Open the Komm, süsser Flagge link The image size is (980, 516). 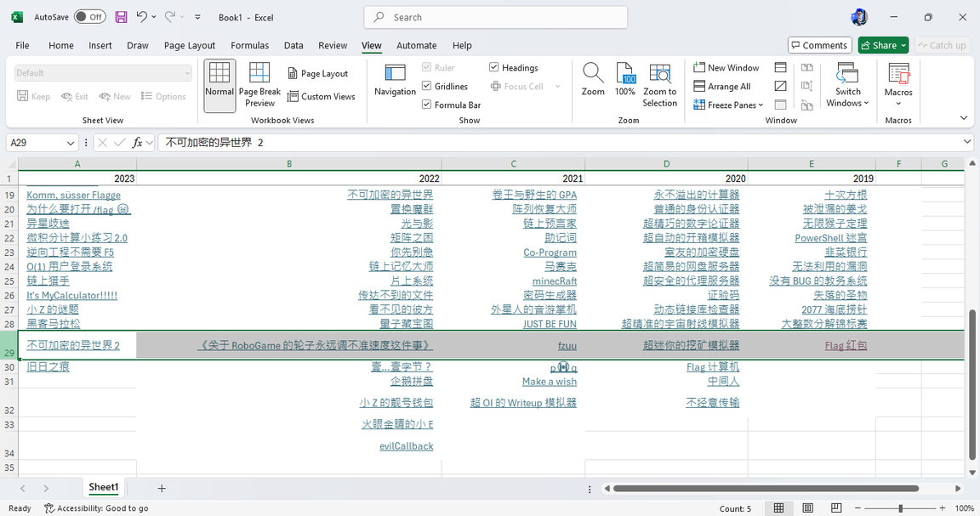pos(74,195)
